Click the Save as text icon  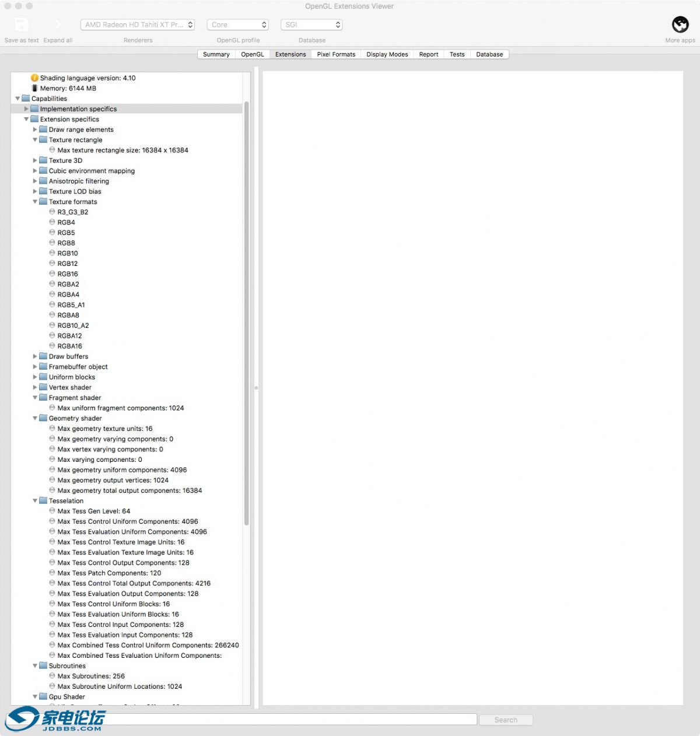[x=21, y=25]
